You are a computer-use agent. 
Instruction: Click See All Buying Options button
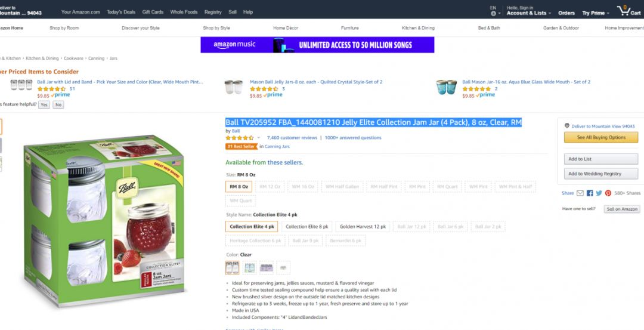point(601,137)
